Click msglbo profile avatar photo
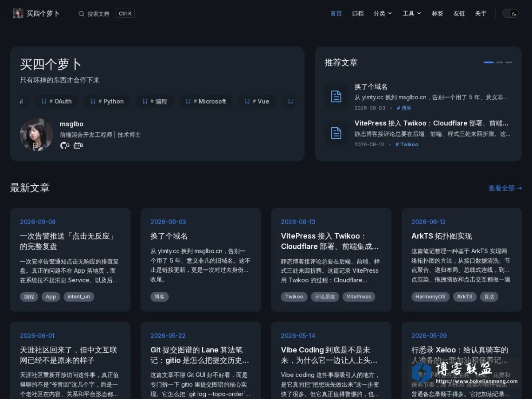 tap(36, 134)
